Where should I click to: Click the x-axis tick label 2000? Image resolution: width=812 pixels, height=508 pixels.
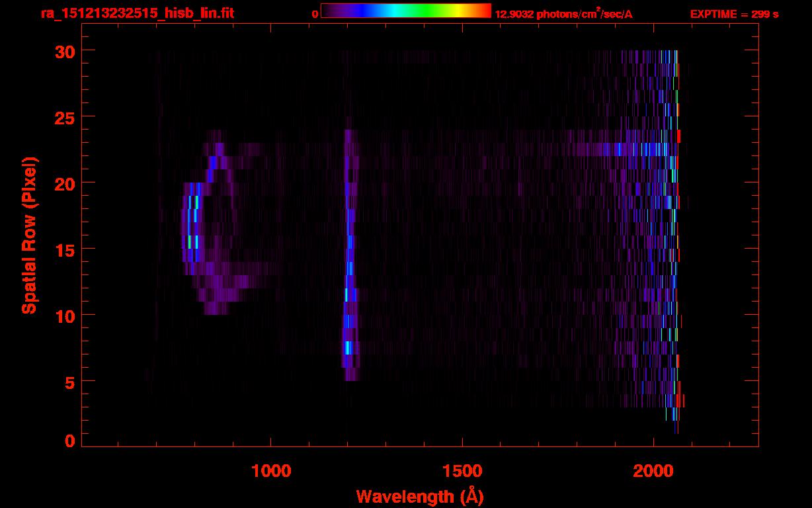point(653,470)
